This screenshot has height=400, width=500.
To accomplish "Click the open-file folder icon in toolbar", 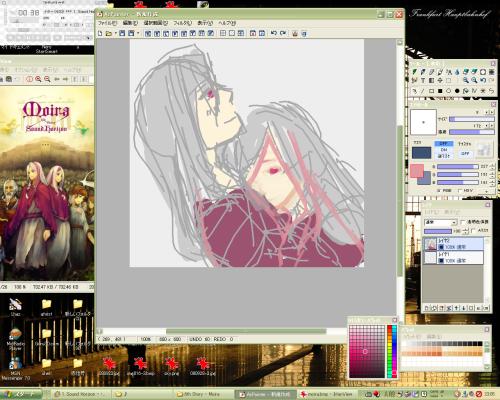I will point(109,33).
